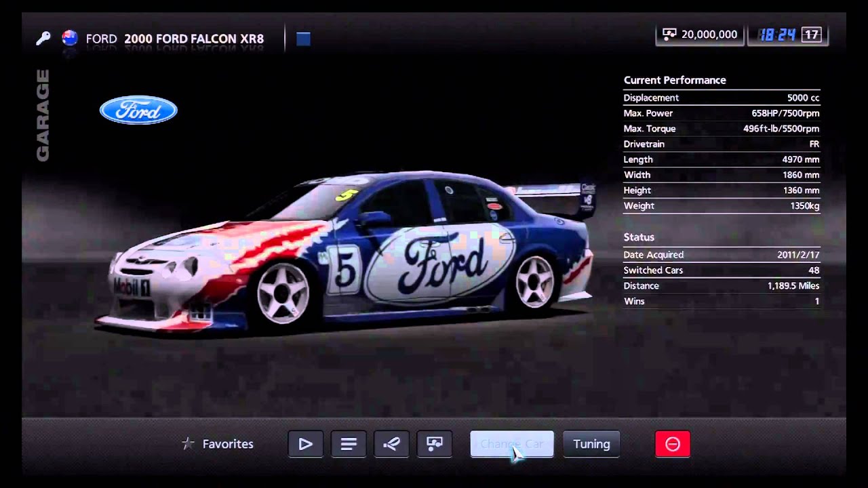
Task: Click the credits icon next to 20,000,000
Action: point(669,34)
